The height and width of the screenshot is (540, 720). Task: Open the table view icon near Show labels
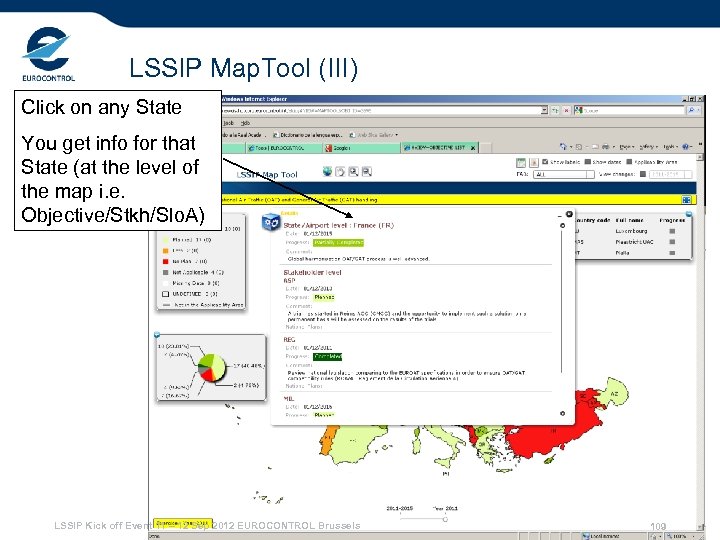click(521, 163)
